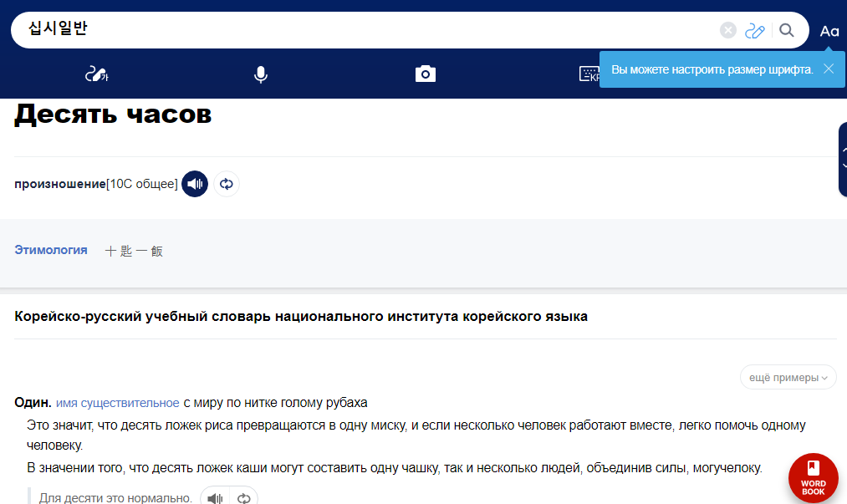Toggle repeat on the example sentence
This screenshot has width=847, height=504.
[242, 496]
